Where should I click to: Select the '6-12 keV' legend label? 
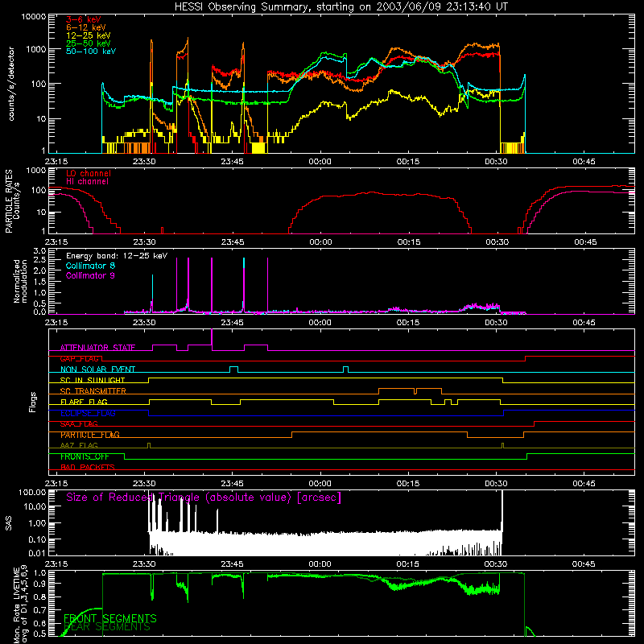coord(86,27)
